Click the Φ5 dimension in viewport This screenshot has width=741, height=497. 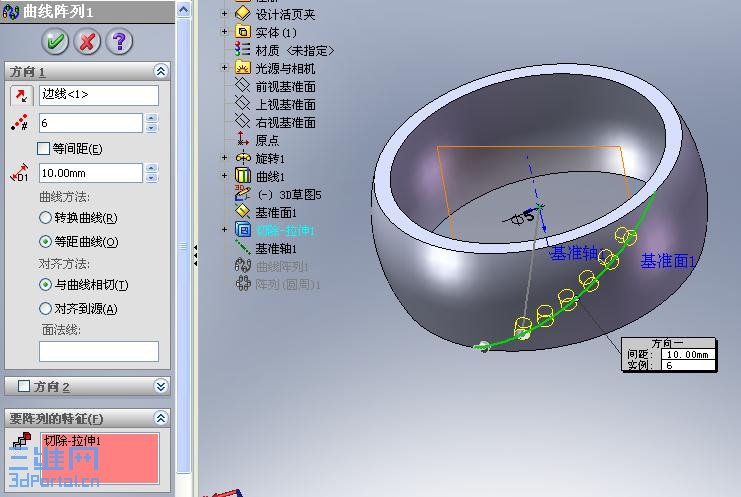(x=524, y=217)
